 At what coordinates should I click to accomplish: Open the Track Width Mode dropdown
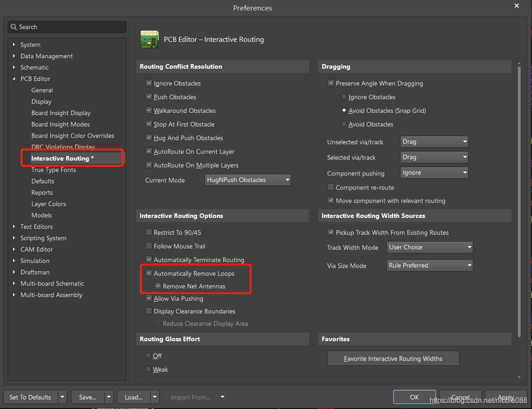pos(430,247)
